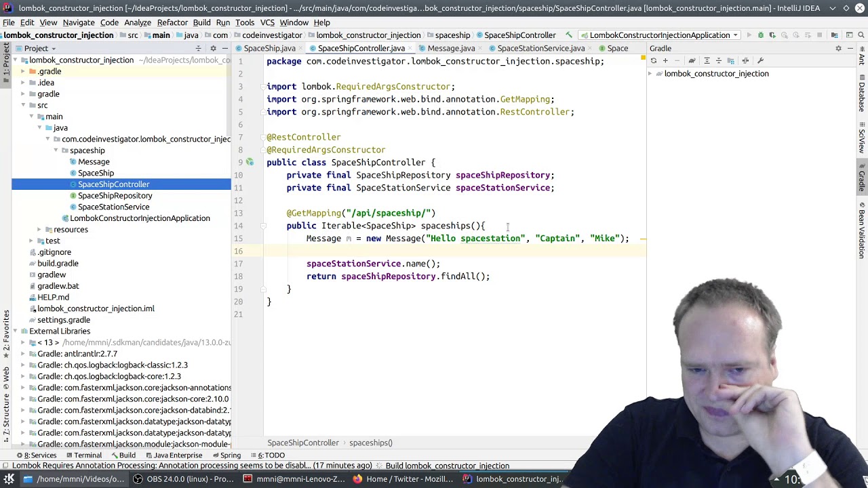Expand the resources folder
Viewport: 868px width, 488px height.
pos(39,230)
